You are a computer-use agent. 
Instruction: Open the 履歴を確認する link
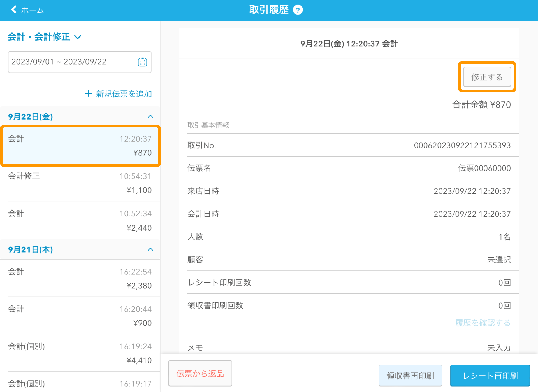click(483, 323)
